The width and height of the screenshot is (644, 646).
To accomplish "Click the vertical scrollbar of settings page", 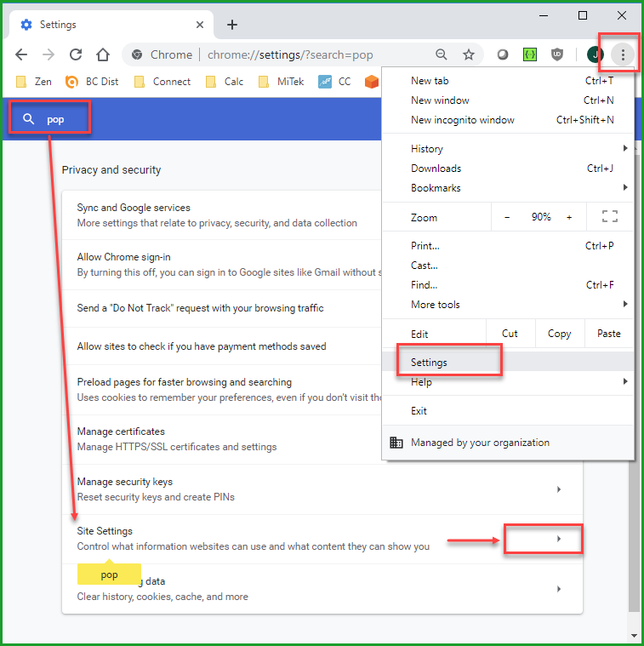I will [x=634, y=535].
